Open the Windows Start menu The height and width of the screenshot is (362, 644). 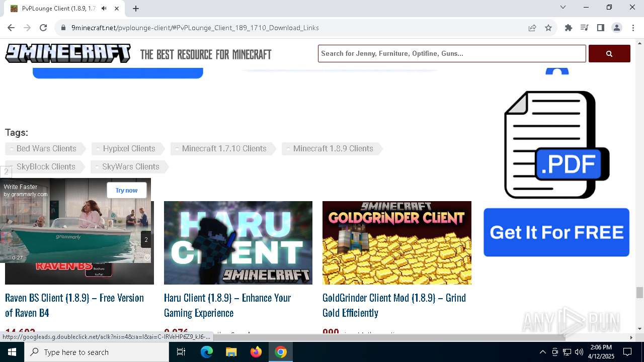(12, 352)
